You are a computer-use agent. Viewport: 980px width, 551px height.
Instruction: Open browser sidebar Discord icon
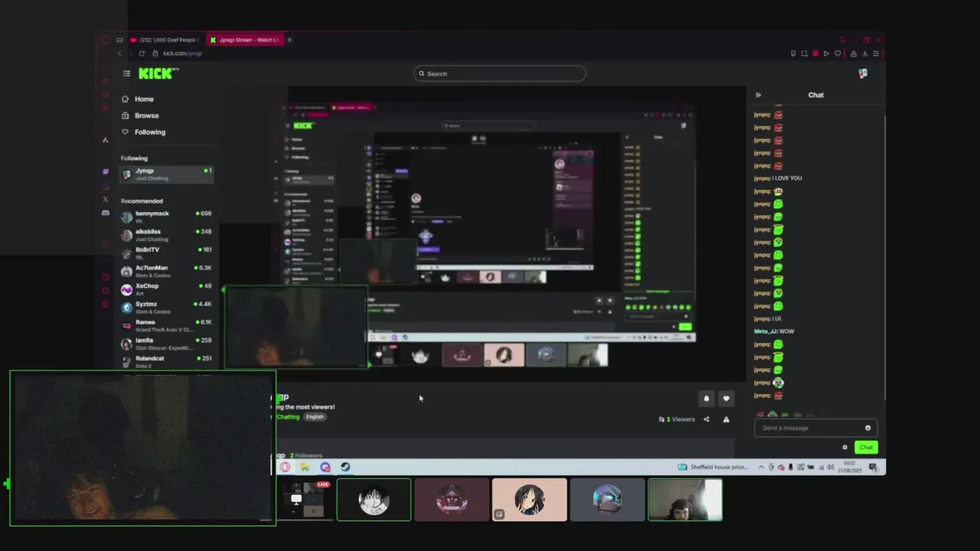(x=106, y=213)
